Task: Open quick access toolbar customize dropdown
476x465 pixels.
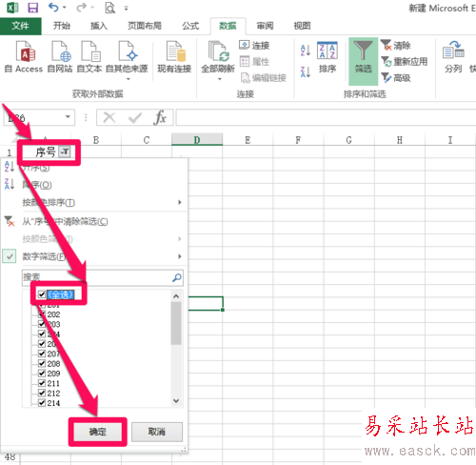Action: tap(127, 9)
